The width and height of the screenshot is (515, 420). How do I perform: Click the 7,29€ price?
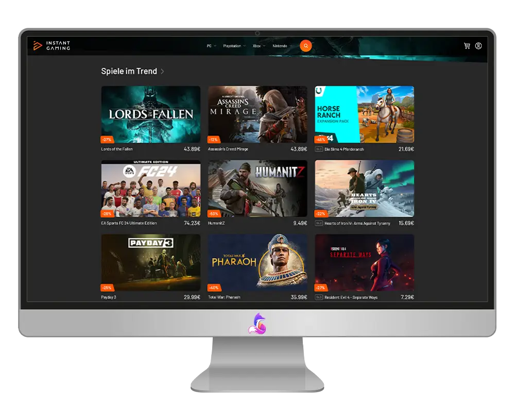point(407,297)
